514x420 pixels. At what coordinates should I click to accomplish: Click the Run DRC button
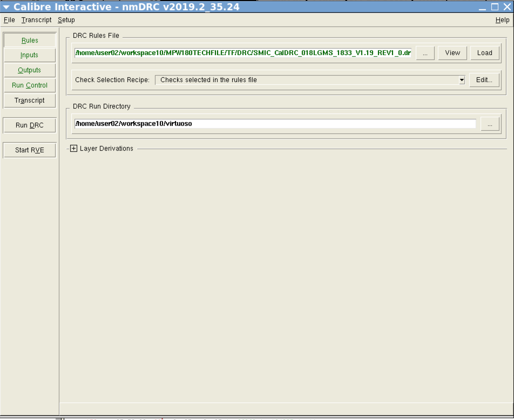click(30, 125)
